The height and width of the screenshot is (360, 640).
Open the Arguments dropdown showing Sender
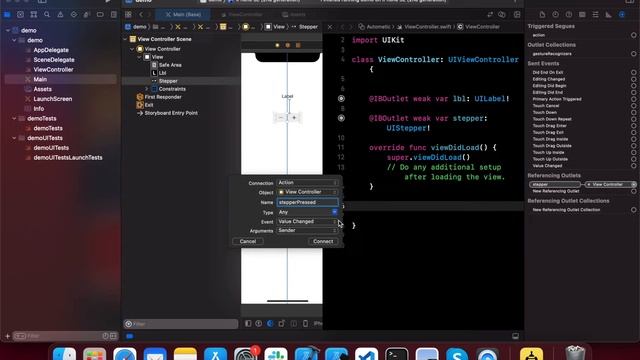click(307, 231)
